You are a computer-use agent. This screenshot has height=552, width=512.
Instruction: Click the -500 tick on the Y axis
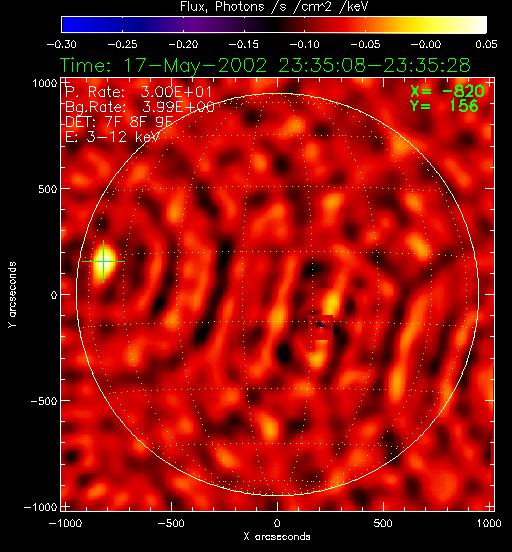pyautogui.click(x=44, y=401)
